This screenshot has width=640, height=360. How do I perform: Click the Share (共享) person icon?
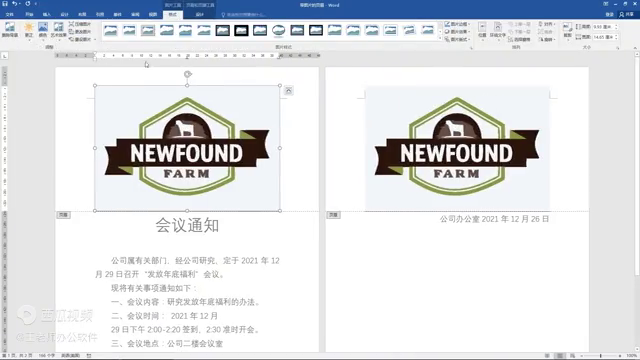[x=622, y=14]
